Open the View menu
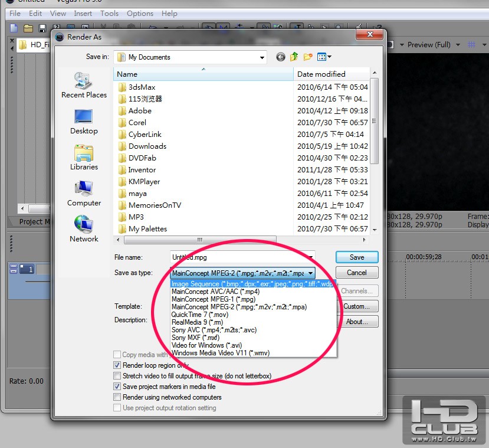The image size is (489, 448). point(58,14)
